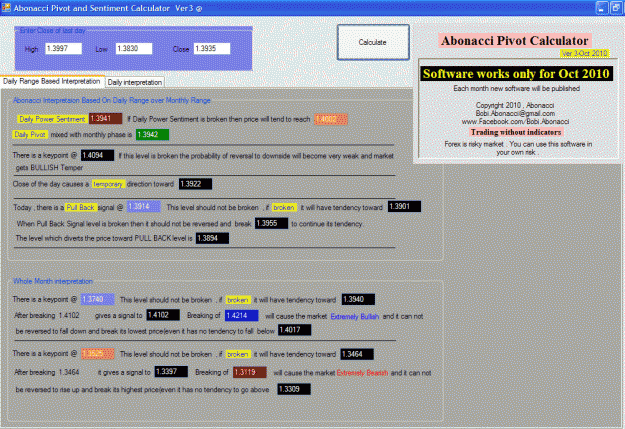
Task: Switch to Daily interpretation tab
Action: (135, 82)
